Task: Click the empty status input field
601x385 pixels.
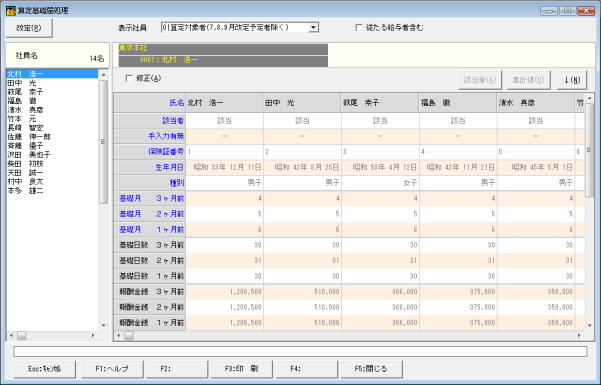Action: tap(300, 351)
